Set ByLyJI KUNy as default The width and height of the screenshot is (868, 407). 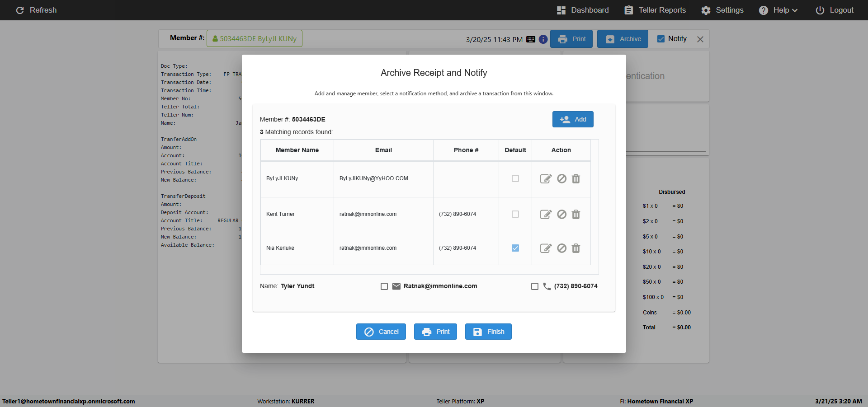pyautogui.click(x=515, y=178)
